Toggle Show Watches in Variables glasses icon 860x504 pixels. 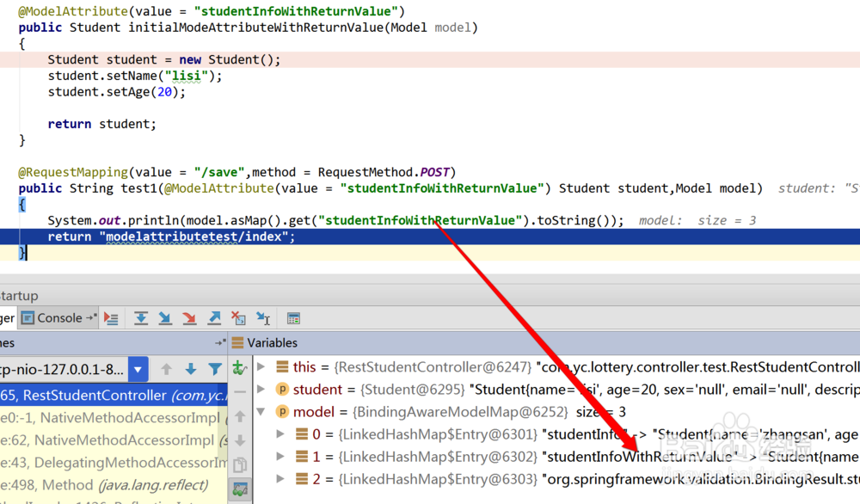click(x=240, y=489)
